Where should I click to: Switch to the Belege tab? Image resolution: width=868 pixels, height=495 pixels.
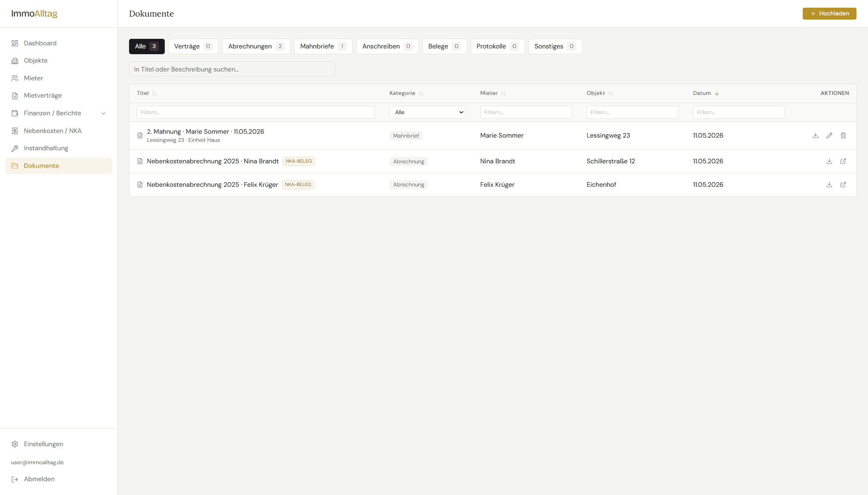(444, 47)
